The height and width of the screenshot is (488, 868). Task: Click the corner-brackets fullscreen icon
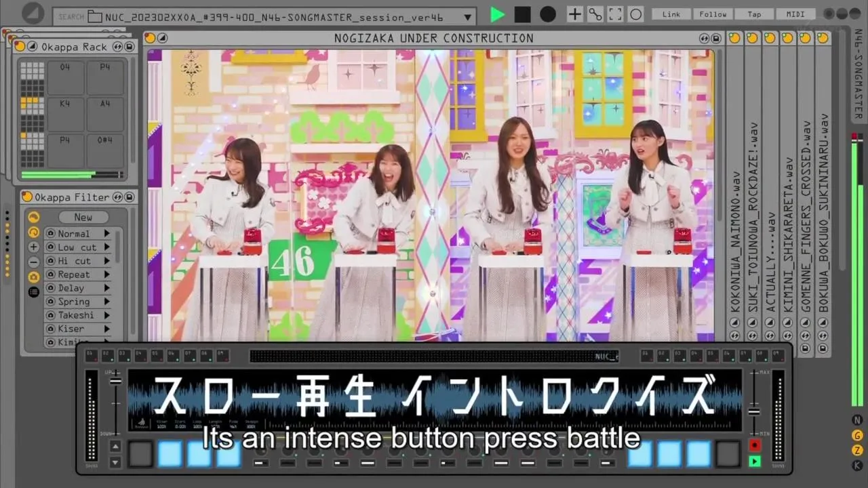pyautogui.click(x=615, y=14)
